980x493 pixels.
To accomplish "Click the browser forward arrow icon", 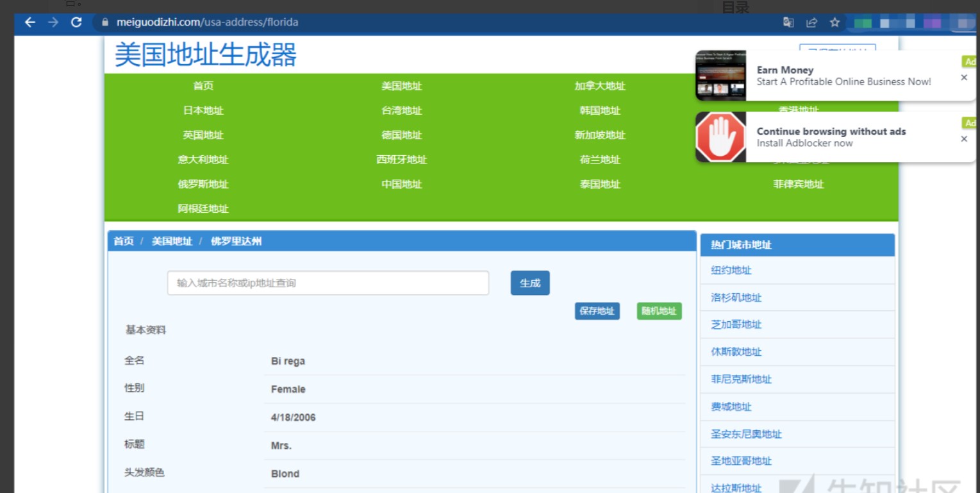I will 53,22.
